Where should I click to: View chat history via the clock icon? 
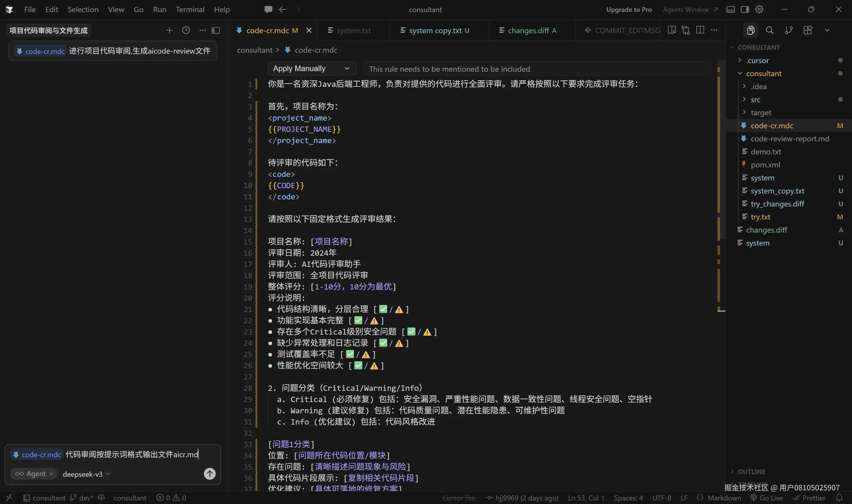186,30
